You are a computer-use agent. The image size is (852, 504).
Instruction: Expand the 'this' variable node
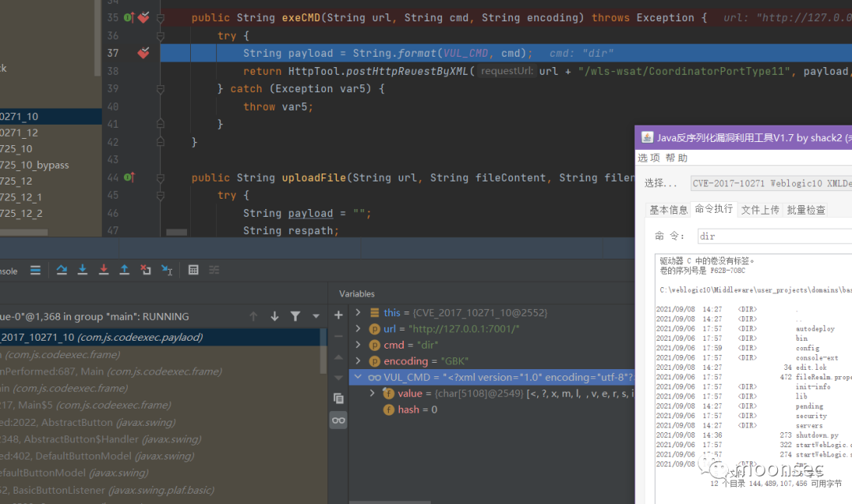pos(358,312)
